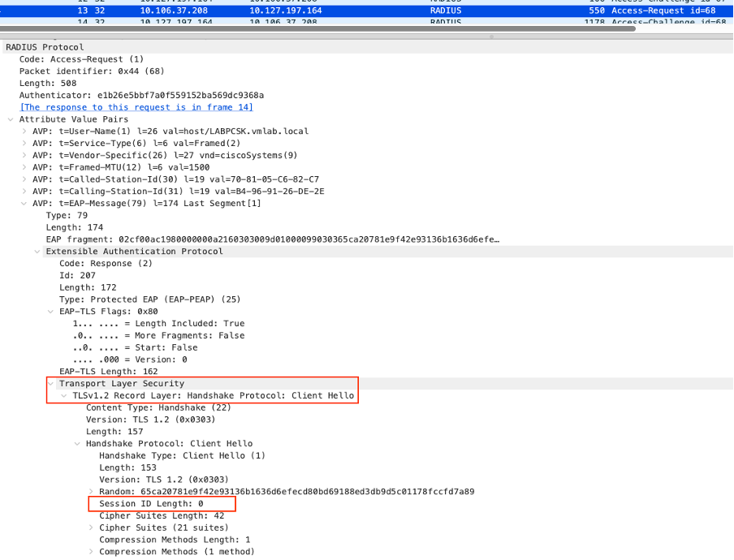Screen dimensions: 734x560
Task: Click RADIUS protocol cell in packet 13
Action: tap(446, 11)
